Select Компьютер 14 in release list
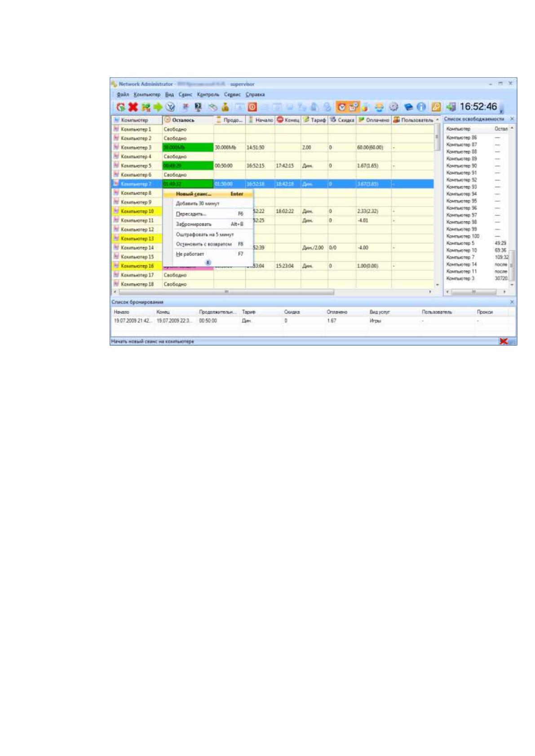Viewport: 535px width, 756px height. [x=477, y=264]
